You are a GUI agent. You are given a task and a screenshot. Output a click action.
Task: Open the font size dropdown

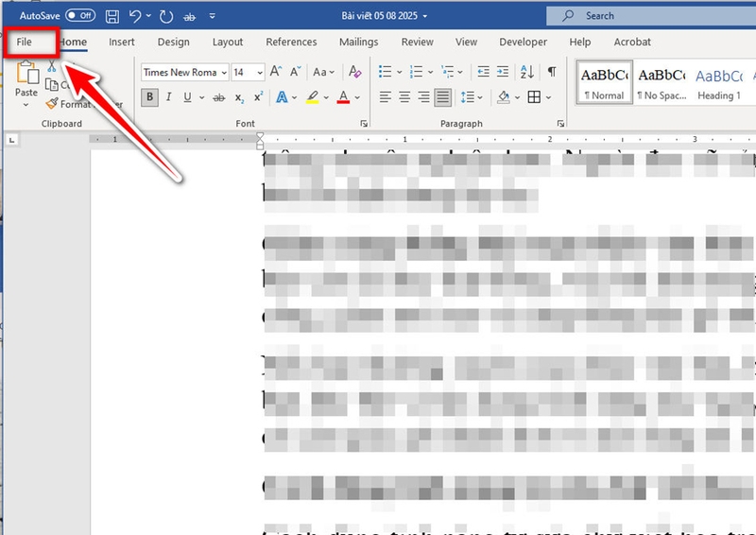tap(260, 73)
